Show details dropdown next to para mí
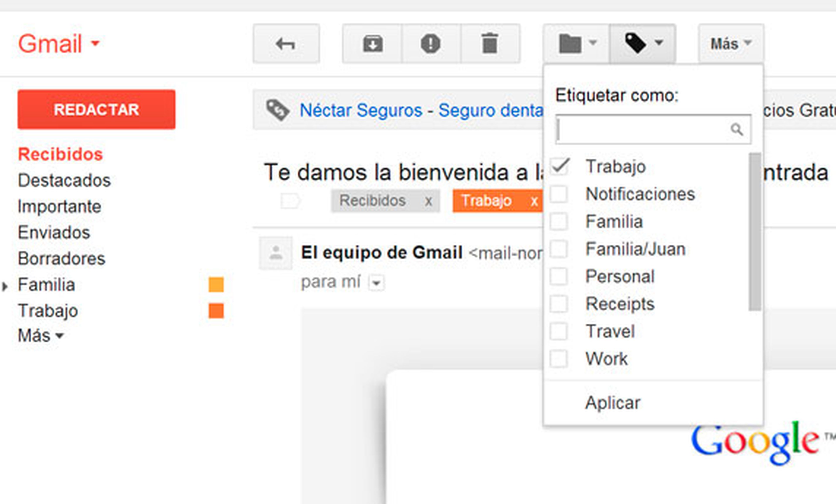 tap(377, 282)
